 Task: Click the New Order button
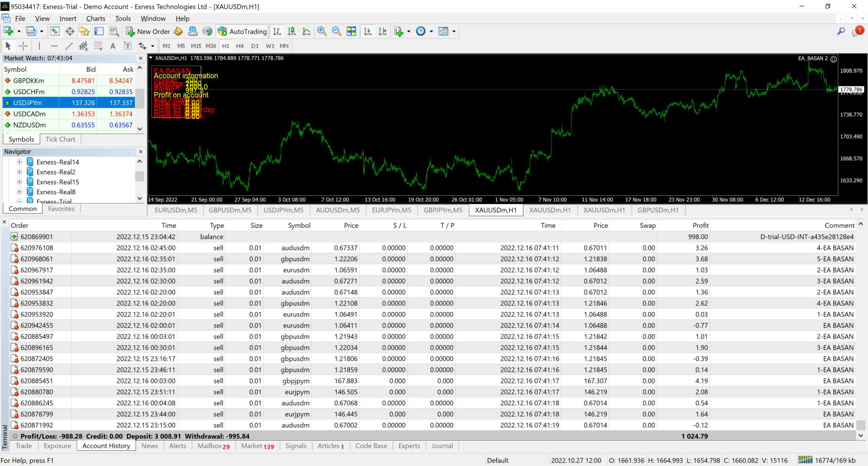point(148,31)
